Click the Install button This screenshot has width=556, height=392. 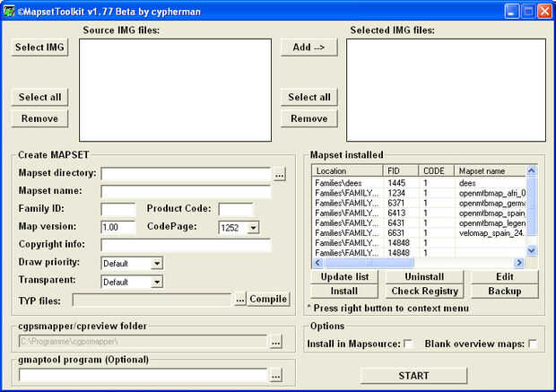[344, 291]
